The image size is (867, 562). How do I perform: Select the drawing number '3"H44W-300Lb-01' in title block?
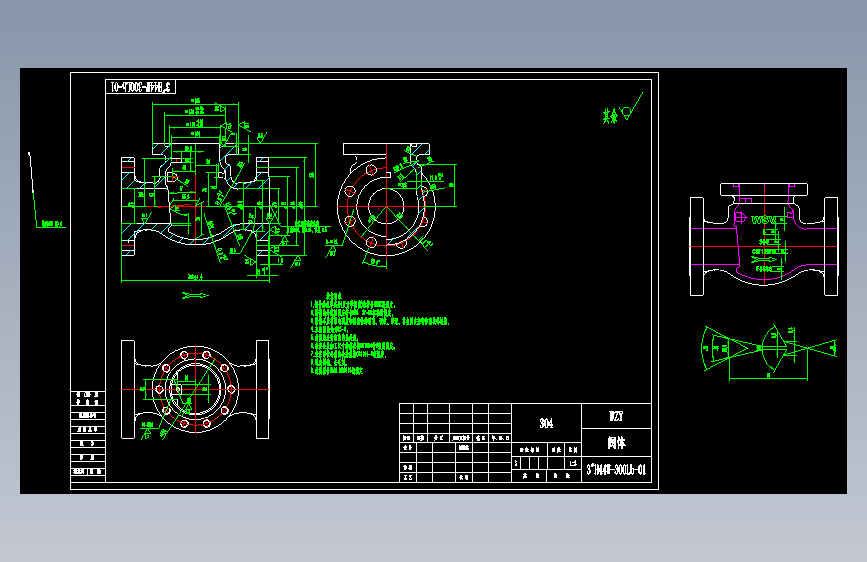click(x=616, y=470)
